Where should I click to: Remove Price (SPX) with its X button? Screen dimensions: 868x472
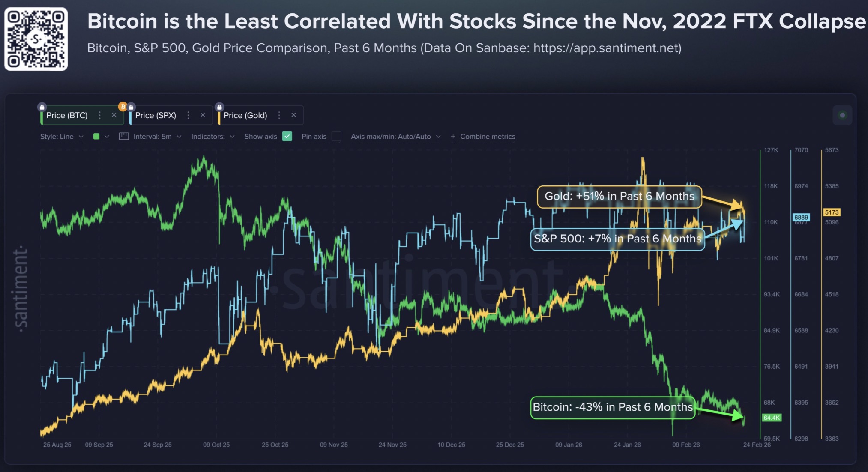202,115
